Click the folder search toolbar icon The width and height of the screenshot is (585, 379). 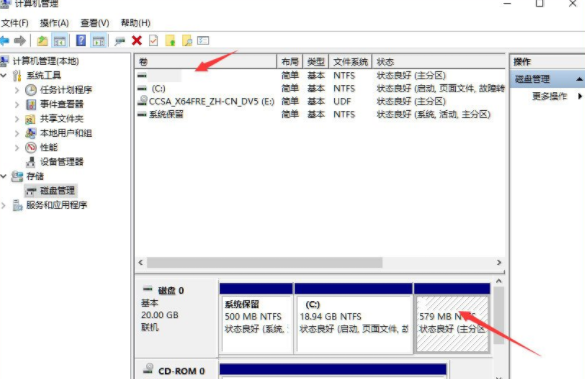tap(187, 40)
